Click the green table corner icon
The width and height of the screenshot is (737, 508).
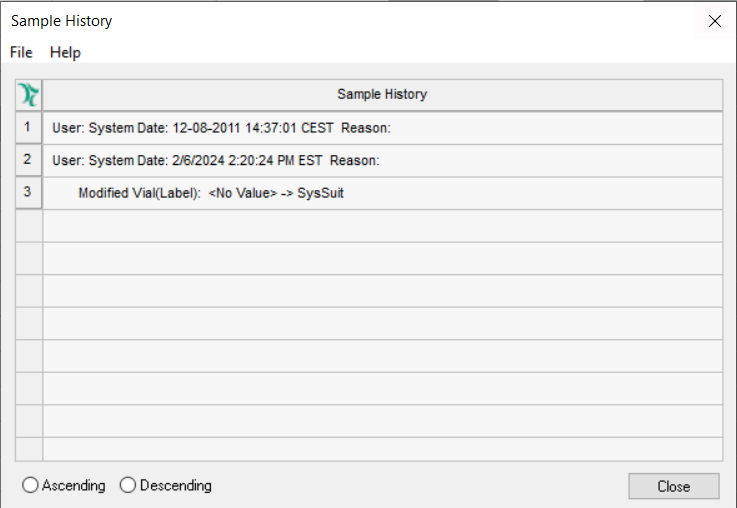[x=29, y=95]
